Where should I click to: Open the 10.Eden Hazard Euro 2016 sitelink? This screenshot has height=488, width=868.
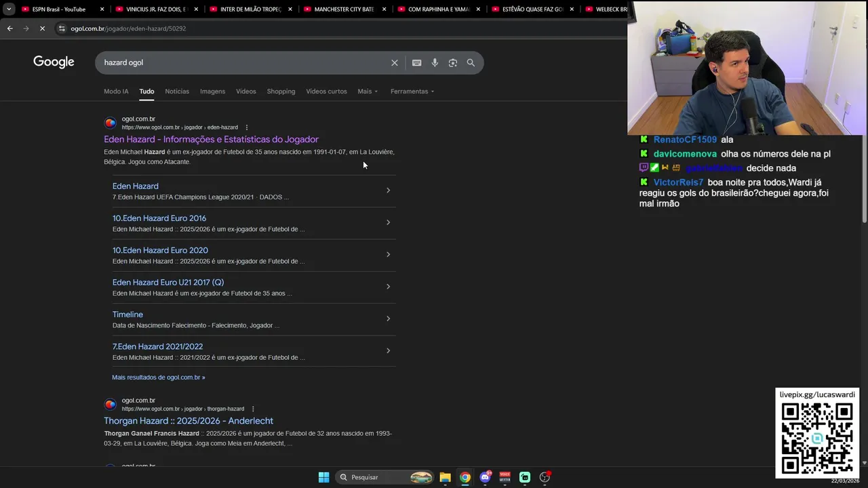pos(159,218)
